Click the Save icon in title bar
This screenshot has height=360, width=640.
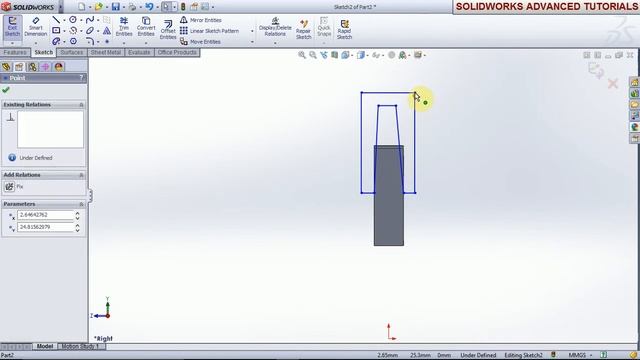[116, 7]
